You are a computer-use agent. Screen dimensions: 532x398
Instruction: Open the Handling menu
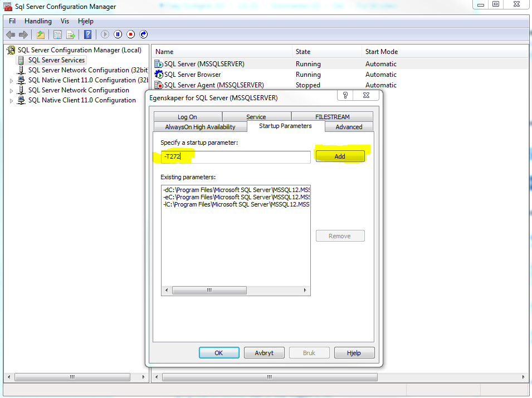pos(38,21)
